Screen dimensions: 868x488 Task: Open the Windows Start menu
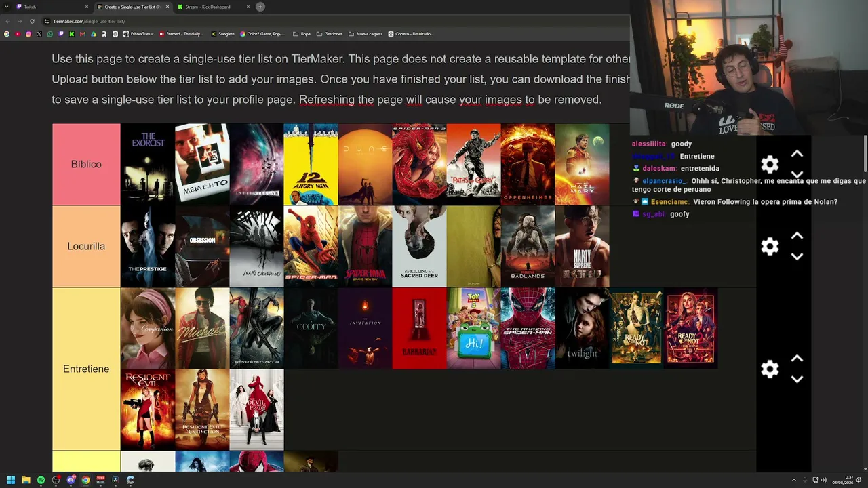coord(11,480)
